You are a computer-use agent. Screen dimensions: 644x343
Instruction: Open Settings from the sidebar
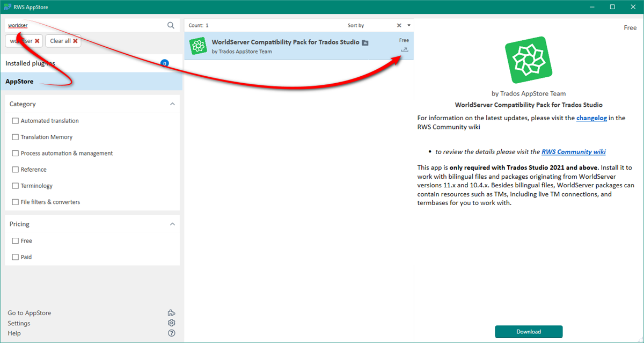[19, 323]
